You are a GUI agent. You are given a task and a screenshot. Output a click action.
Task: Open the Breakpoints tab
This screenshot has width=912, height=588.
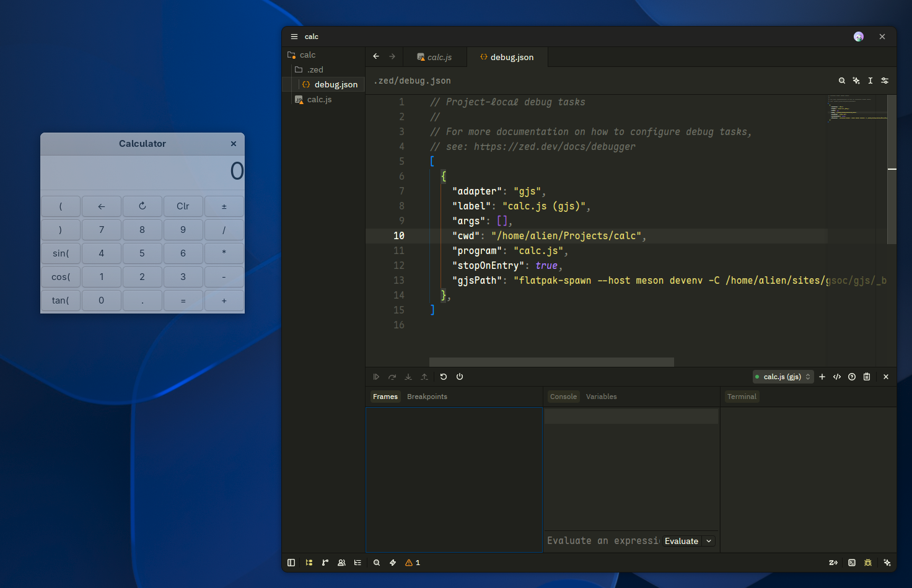pyautogui.click(x=427, y=397)
